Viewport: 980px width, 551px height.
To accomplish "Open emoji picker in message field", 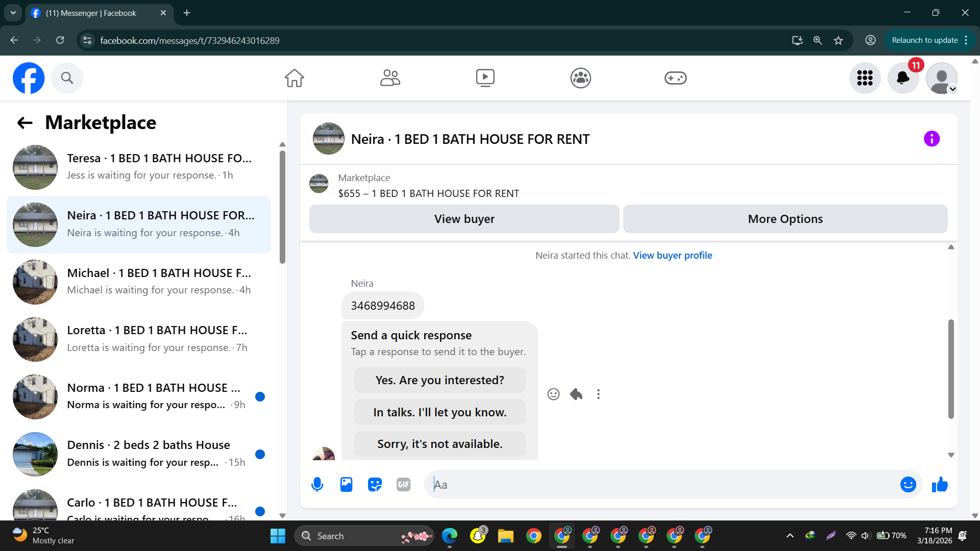I will (908, 485).
